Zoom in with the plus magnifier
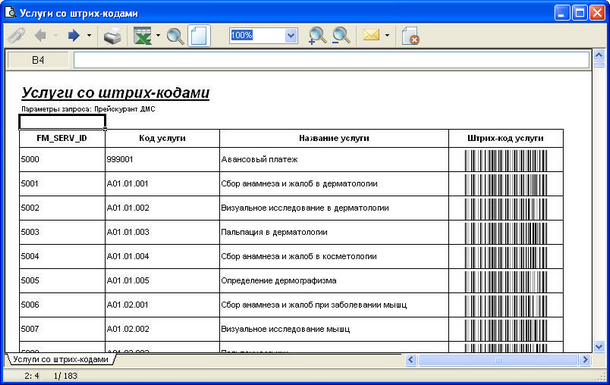Viewport: 610px width, 385px height. tap(317, 36)
